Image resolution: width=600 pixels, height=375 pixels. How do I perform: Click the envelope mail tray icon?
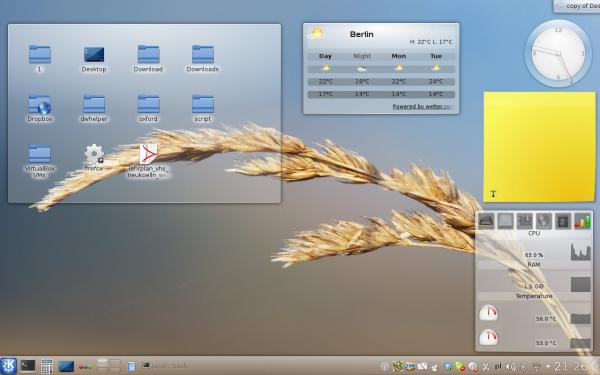[422, 367]
